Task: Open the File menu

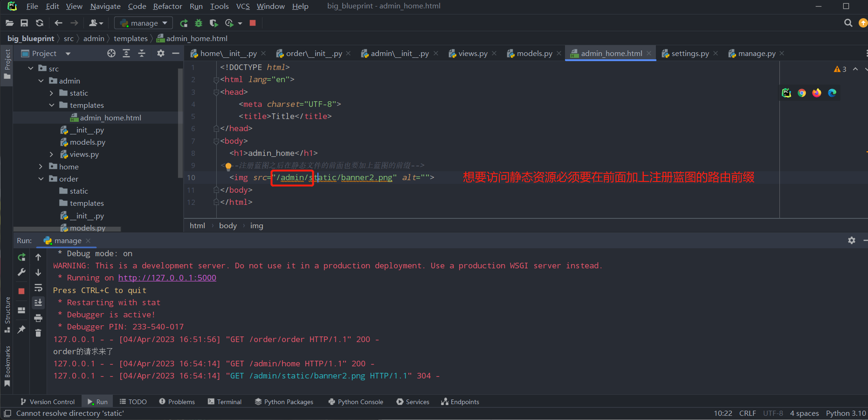Action: 32,6
